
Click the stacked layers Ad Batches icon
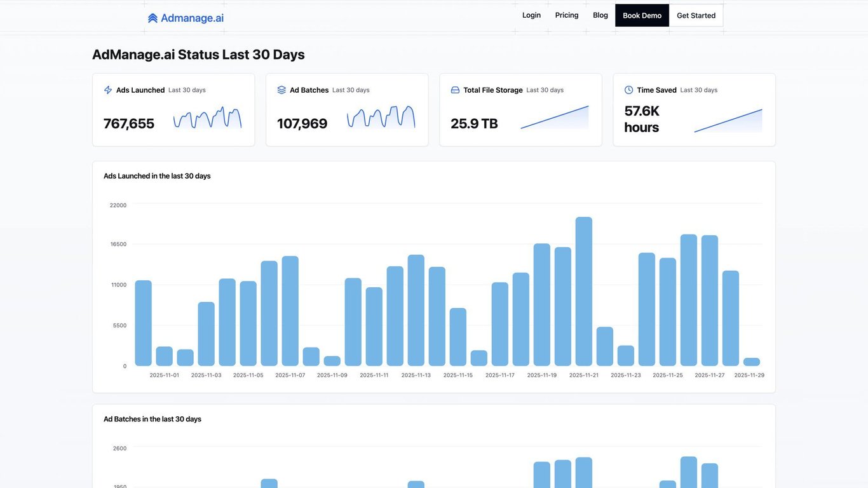281,90
